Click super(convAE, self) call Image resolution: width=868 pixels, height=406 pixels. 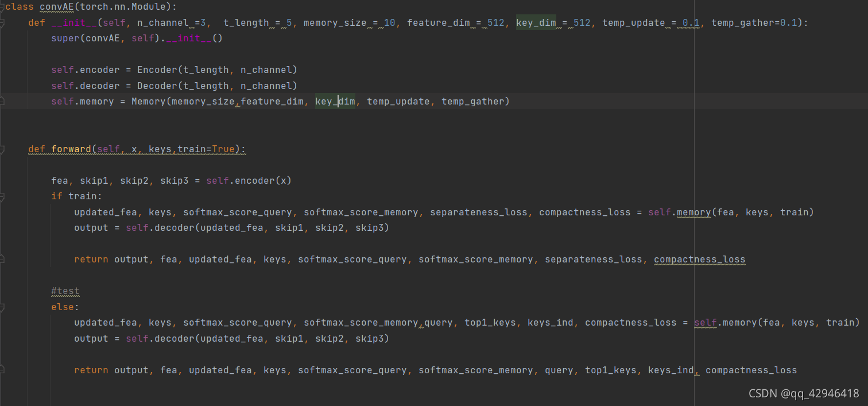click(103, 38)
